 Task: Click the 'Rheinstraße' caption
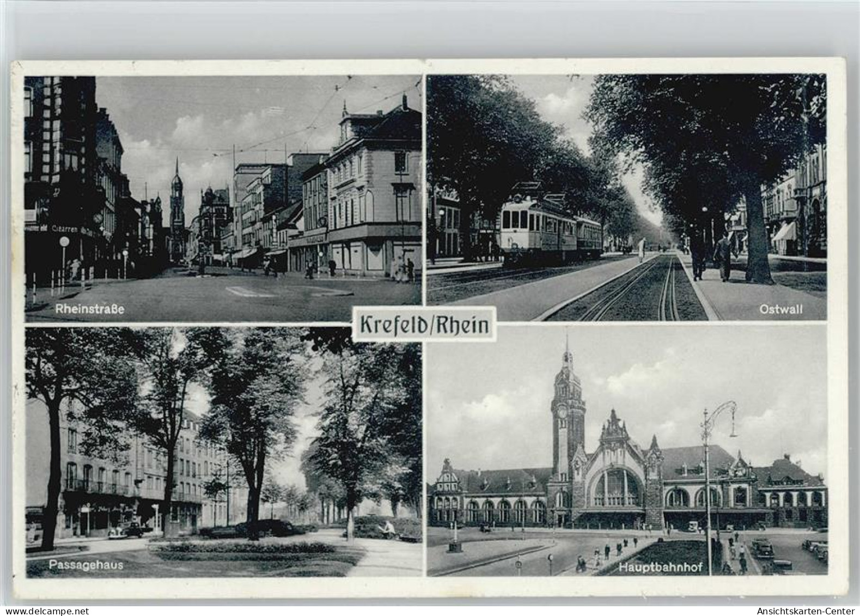(90, 310)
